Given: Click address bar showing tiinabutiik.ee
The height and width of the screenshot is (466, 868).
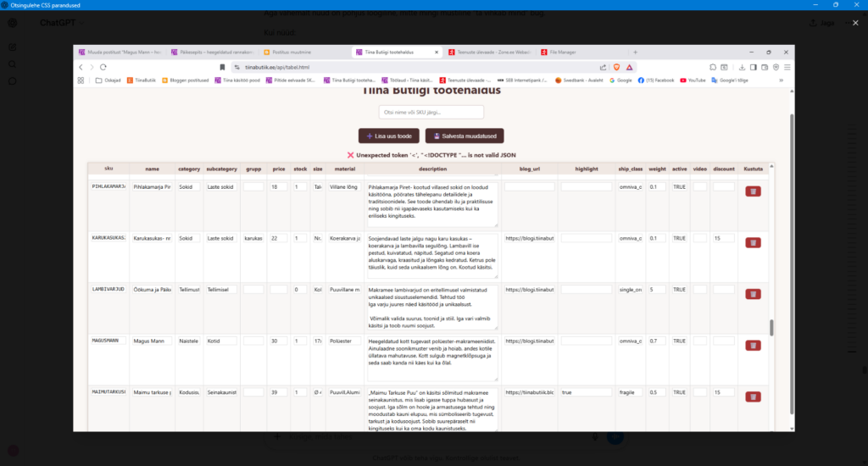Looking at the screenshot, I should tap(415, 67).
